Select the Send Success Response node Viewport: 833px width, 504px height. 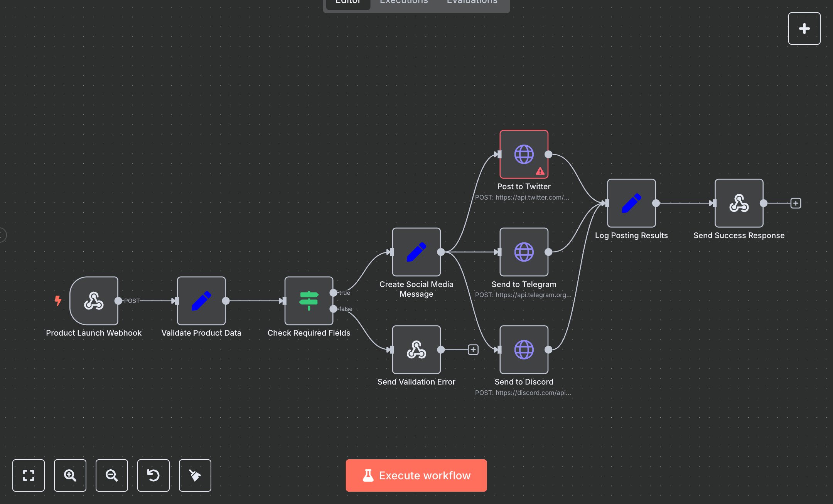(739, 203)
